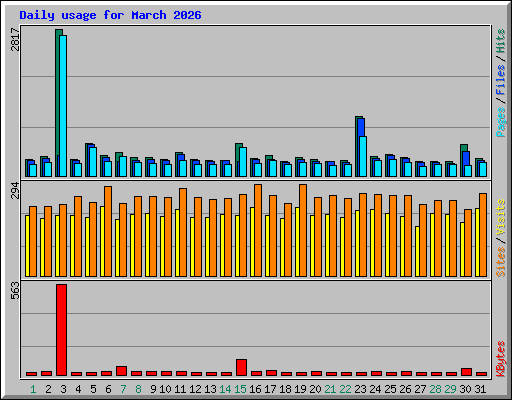
Task: Click day label 16 on x-axis
Action: 255,389
